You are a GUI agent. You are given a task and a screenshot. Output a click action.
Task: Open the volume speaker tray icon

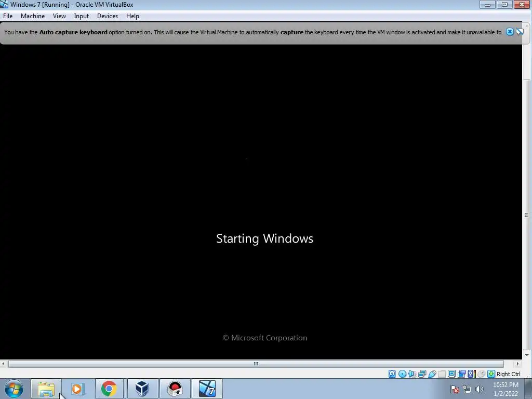pyautogui.click(x=479, y=389)
